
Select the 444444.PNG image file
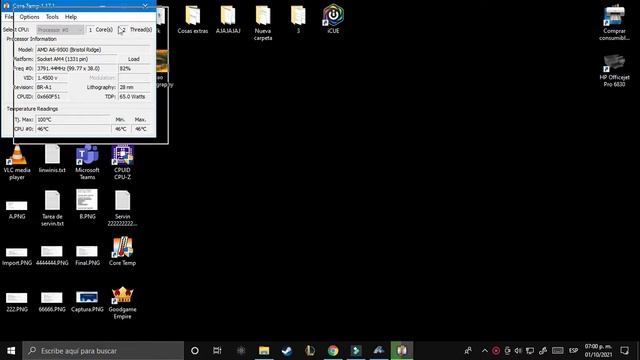tap(52, 256)
